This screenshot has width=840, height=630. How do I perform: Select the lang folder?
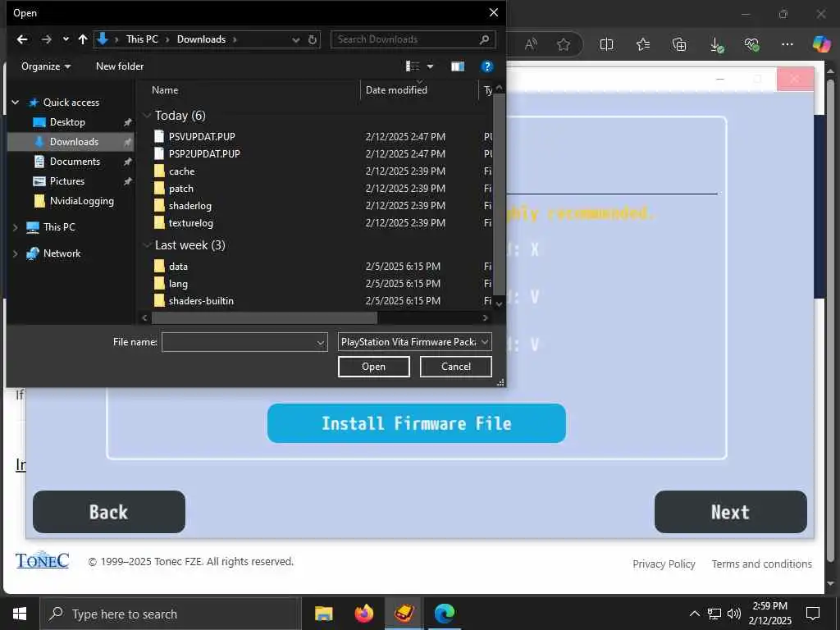(178, 283)
